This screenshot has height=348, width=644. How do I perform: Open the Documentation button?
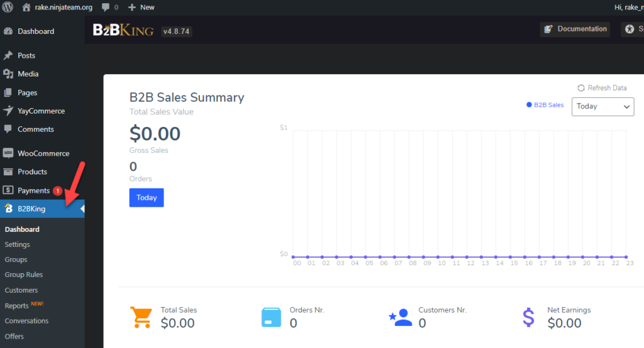[575, 29]
